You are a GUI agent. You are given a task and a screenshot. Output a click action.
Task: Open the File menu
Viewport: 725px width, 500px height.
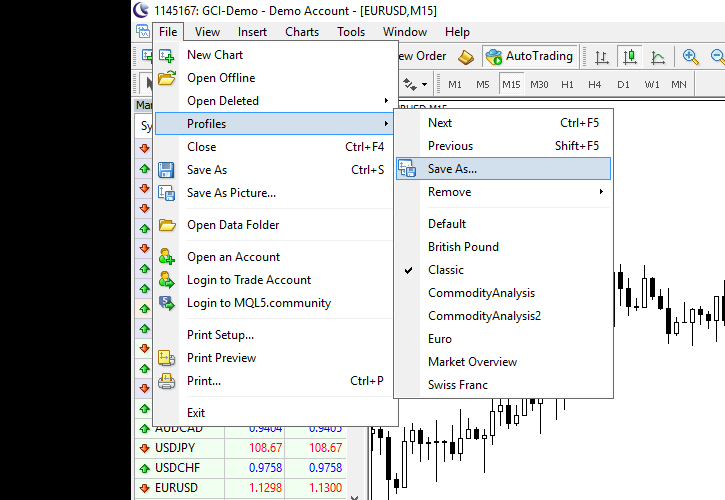pyautogui.click(x=168, y=32)
